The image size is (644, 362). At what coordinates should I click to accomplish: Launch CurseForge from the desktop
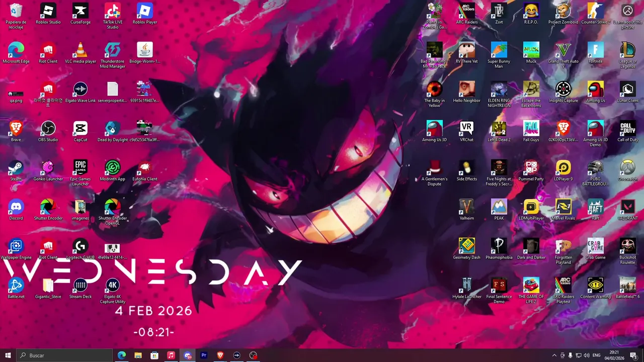pyautogui.click(x=80, y=14)
